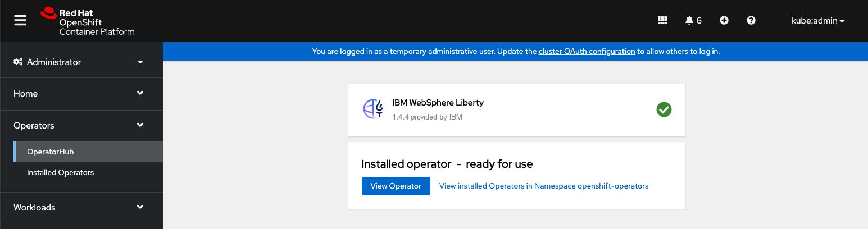Follow the cluster OAuth configuration link
Image resolution: width=868 pixels, height=229 pixels.
tap(587, 51)
